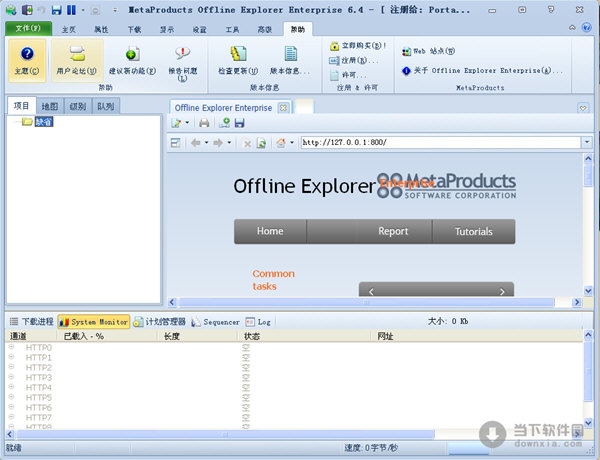Screen dimensions: 600x460
Task: Click the add-to-project icon with green plus
Action: pyautogui.click(x=224, y=123)
